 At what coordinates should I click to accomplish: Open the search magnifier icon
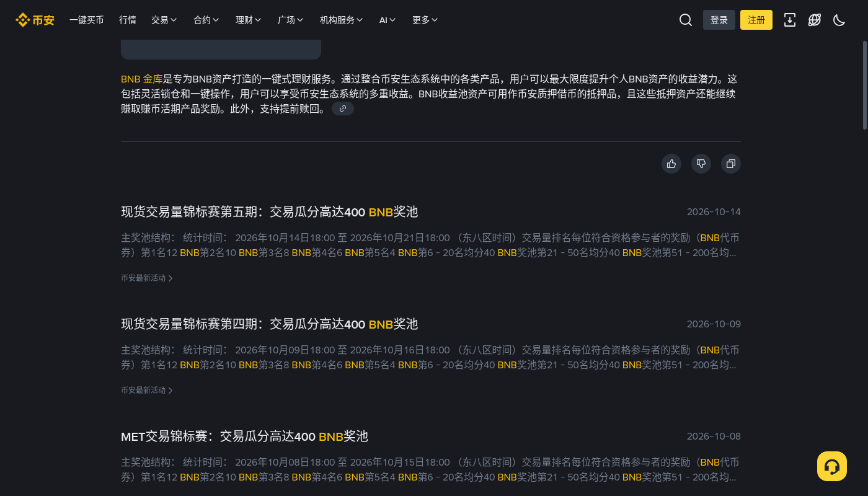pos(686,20)
